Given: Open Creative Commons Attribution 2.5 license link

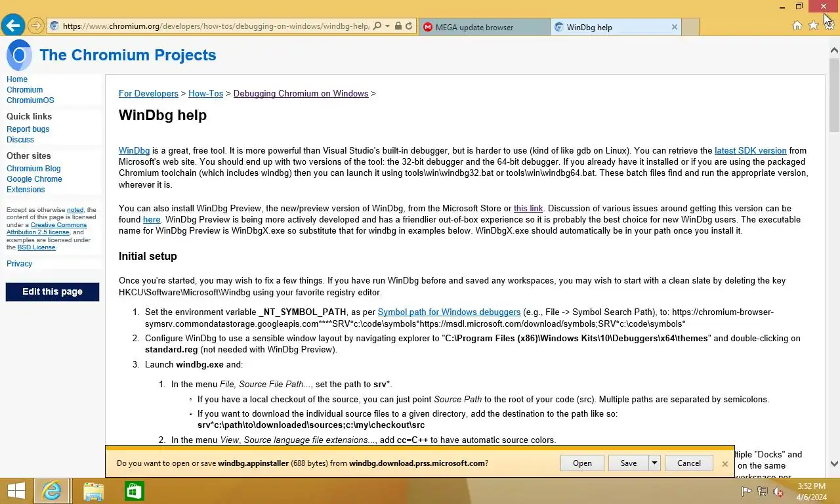Looking at the screenshot, I should pyautogui.click(x=47, y=228).
